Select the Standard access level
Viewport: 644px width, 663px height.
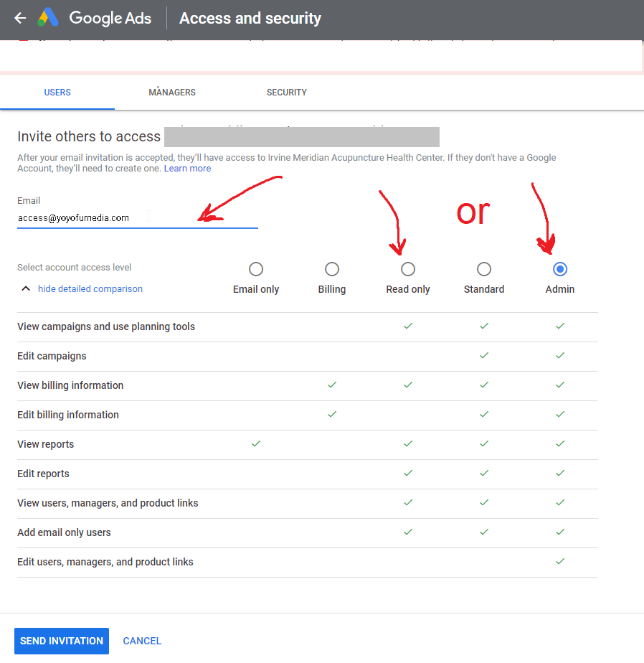click(484, 269)
